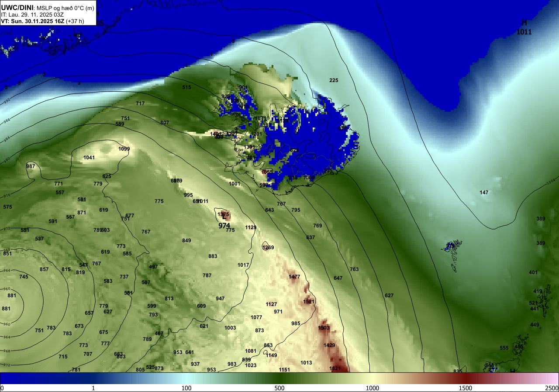Click the '515' height value
559x392 pixels.
pyautogui.click(x=186, y=87)
